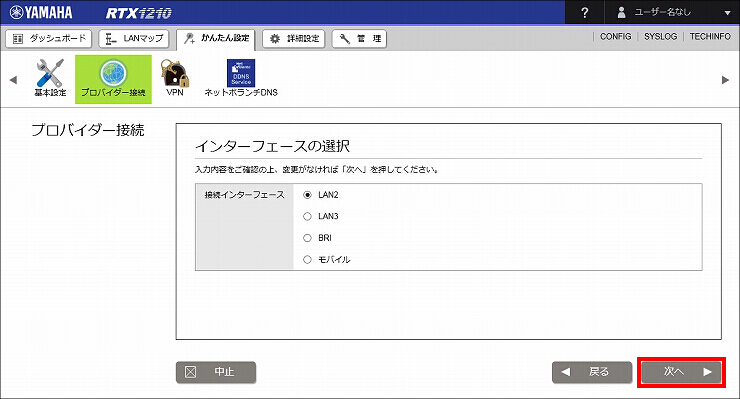The image size is (740, 399).
Task: Click the 戻る back button
Action: (x=592, y=372)
